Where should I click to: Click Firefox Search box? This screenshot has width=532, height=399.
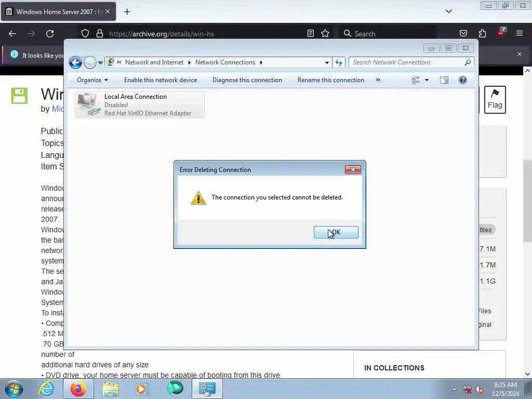coord(388,34)
